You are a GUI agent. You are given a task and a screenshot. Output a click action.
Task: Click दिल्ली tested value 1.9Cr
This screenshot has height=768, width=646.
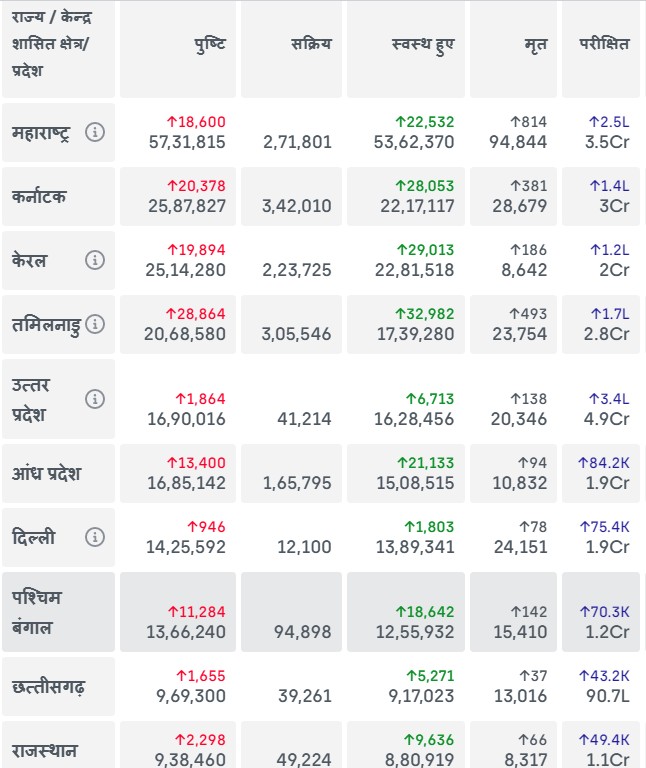coord(607,547)
